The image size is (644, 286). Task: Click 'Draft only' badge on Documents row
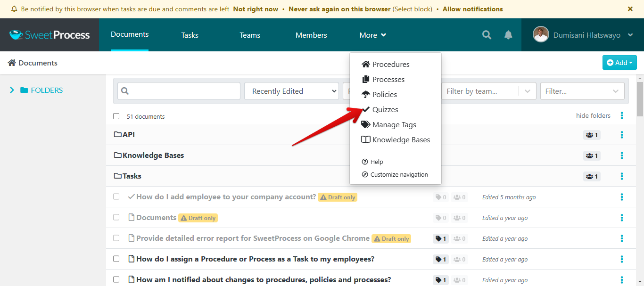pyautogui.click(x=198, y=218)
